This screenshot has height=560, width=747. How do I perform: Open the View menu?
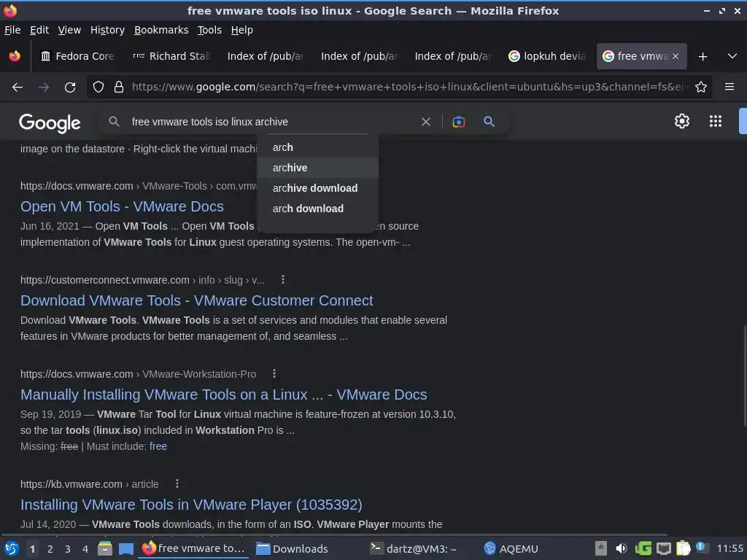point(69,30)
